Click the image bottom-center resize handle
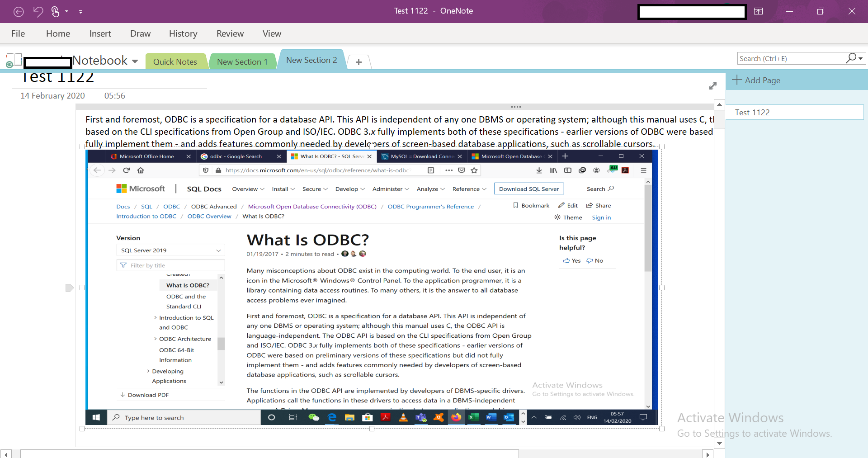 [372, 429]
